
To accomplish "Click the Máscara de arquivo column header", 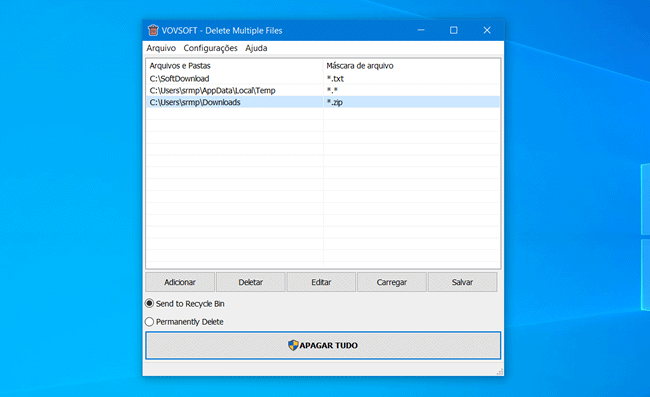I will point(411,65).
